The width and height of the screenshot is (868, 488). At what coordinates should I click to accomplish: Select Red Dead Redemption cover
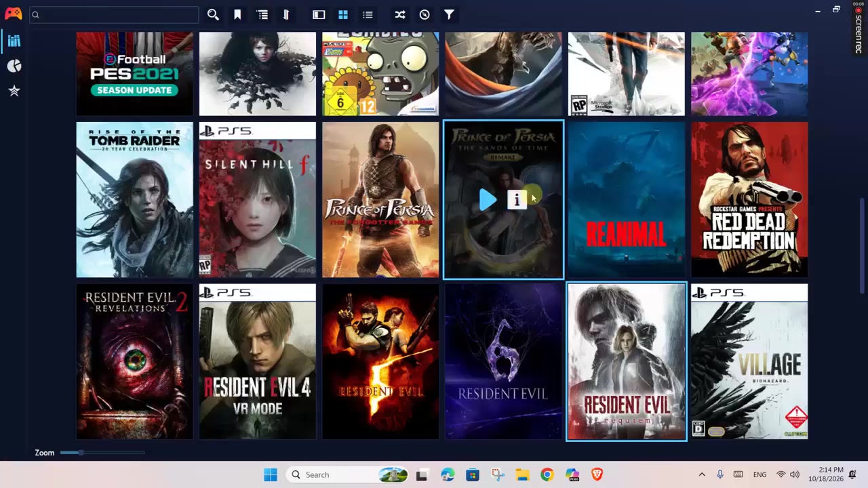click(x=749, y=200)
